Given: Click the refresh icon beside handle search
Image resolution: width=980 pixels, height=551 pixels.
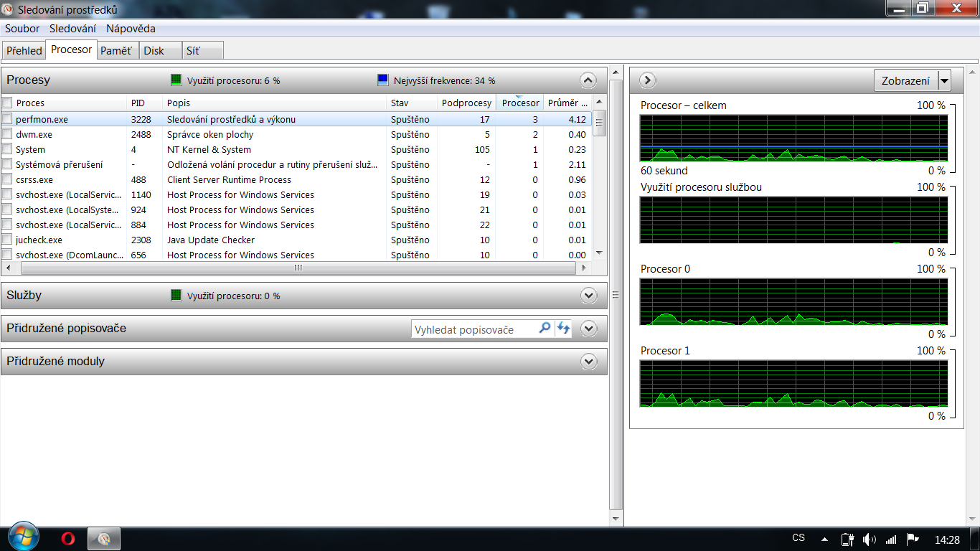Looking at the screenshot, I should point(563,328).
